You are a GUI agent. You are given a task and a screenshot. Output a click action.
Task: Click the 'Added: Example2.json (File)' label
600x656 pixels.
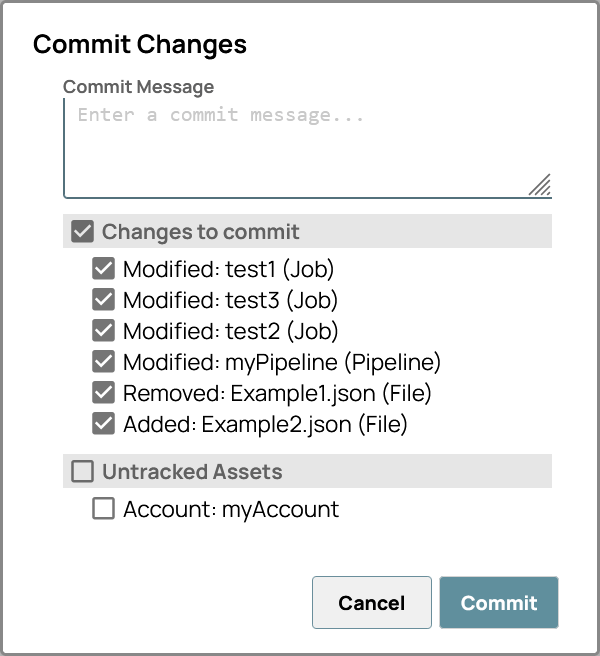[x=265, y=424]
